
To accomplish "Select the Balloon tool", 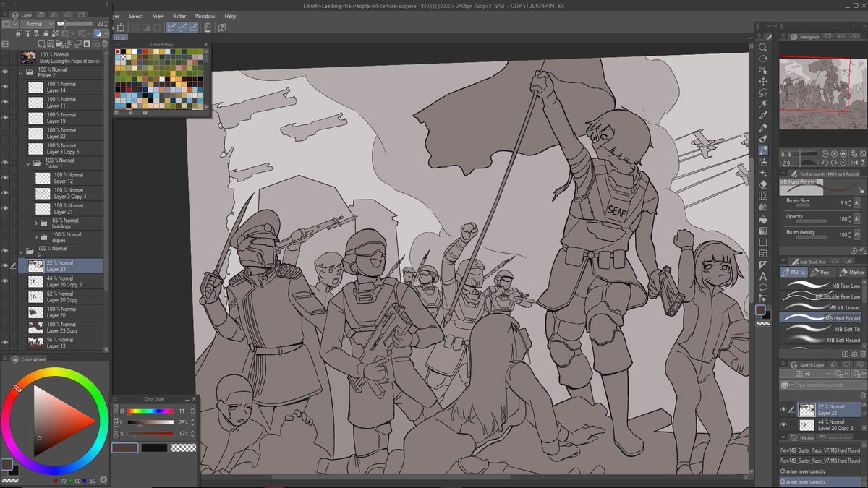I will 763,286.
